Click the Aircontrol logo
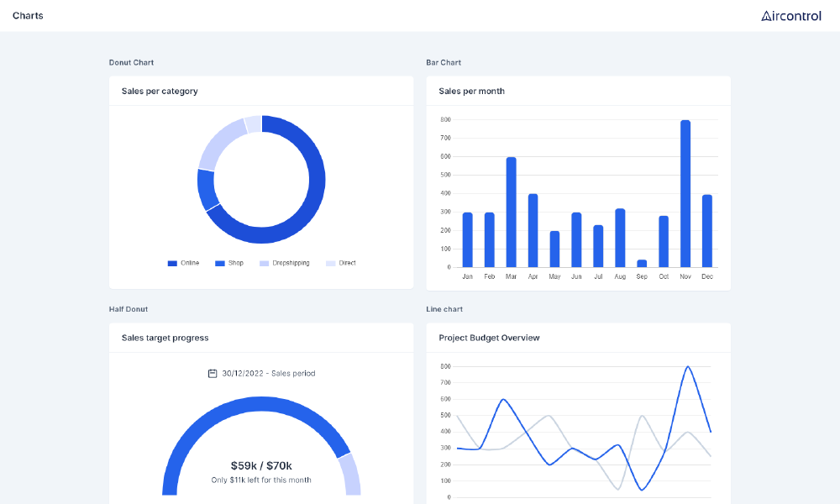Screen dimensions: 840x504 coord(790,15)
